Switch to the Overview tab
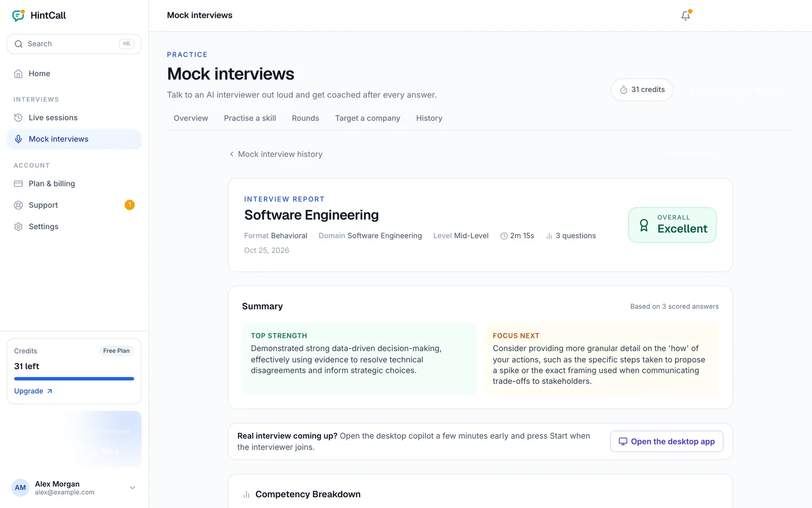This screenshot has width=812, height=508. [191, 118]
